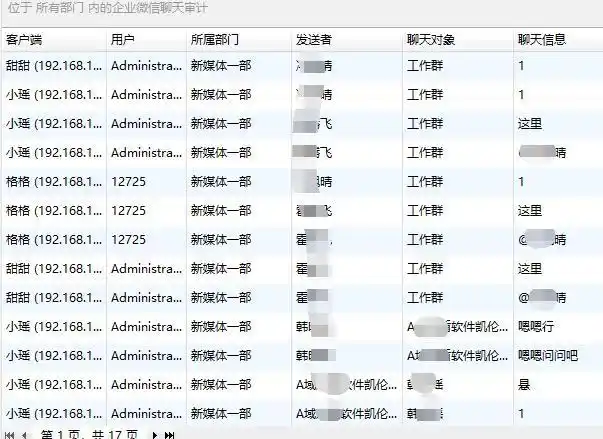Click message 1 in the 格格 row
The width and height of the screenshot is (603, 439).
[521, 182]
